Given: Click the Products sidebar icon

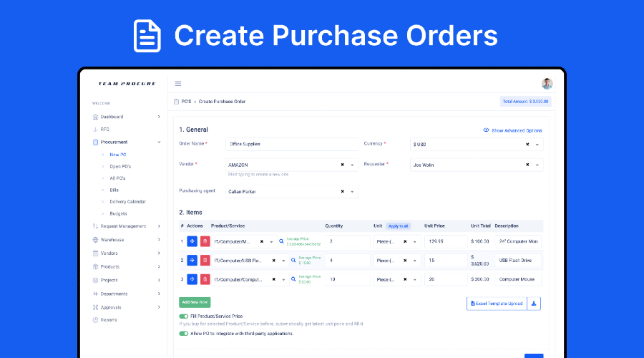Looking at the screenshot, I should click(x=95, y=267).
